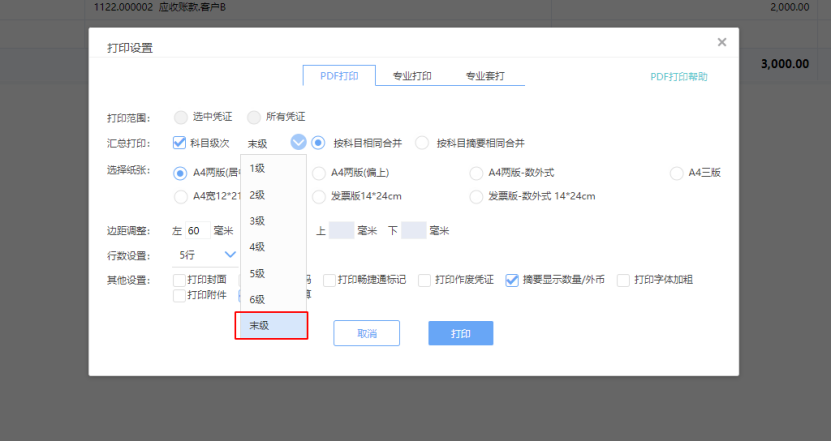Image resolution: width=831 pixels, height=442 pixels.
Task: Select the A4宽12*21 paper option
Action: coord(180,197)
